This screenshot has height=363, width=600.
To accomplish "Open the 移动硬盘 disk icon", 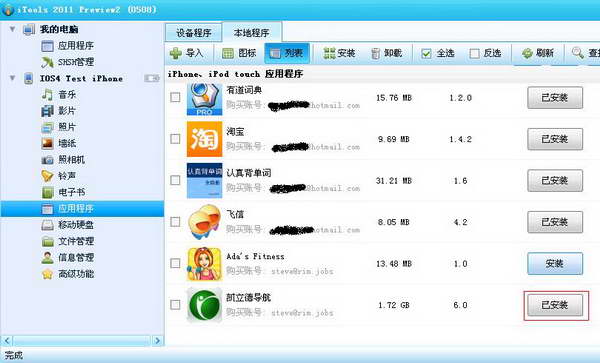I will click(x=47, y=225).
